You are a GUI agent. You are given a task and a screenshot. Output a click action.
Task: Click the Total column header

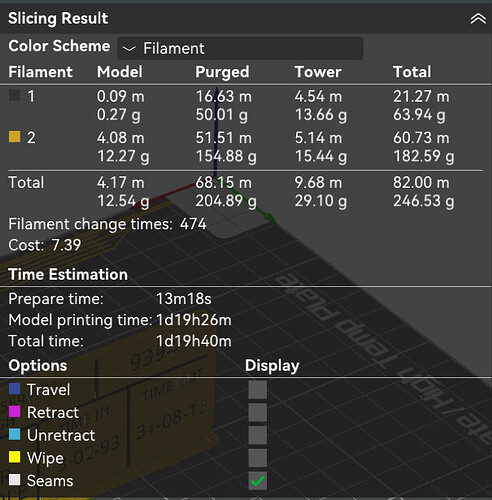pyautogui.click(x=412, y=72)
